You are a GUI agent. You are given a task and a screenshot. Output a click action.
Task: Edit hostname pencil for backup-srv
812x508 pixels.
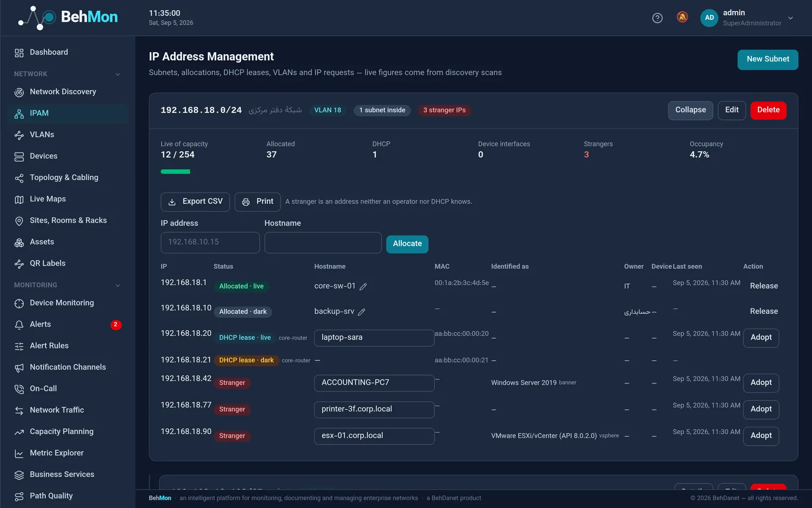click(361, 312)
